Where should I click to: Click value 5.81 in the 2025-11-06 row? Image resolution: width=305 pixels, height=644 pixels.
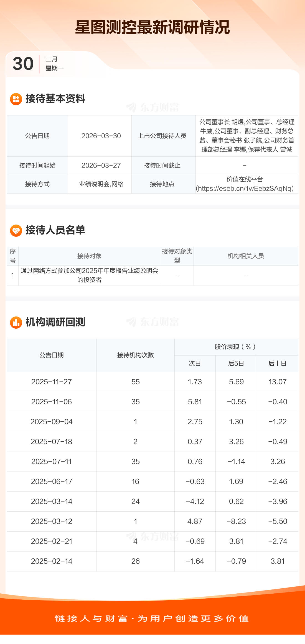(x=195, y=402)
